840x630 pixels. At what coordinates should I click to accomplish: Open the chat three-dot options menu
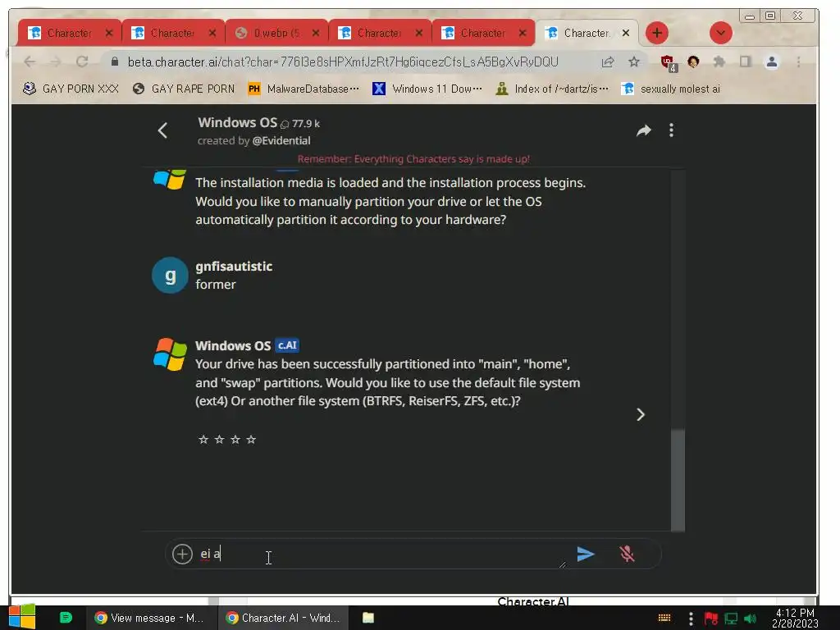[671, 130]
